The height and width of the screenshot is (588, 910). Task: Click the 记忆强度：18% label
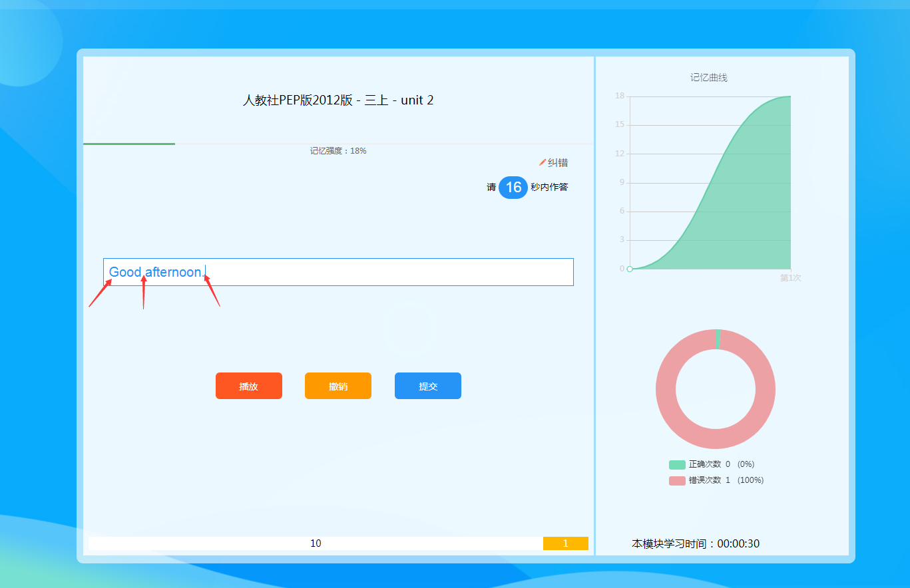[338, 151]
